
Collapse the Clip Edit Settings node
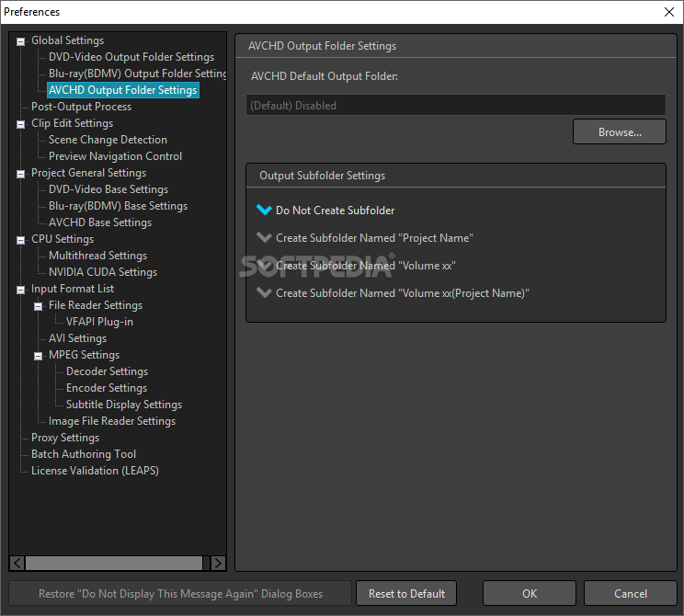[x=20, y=124]
